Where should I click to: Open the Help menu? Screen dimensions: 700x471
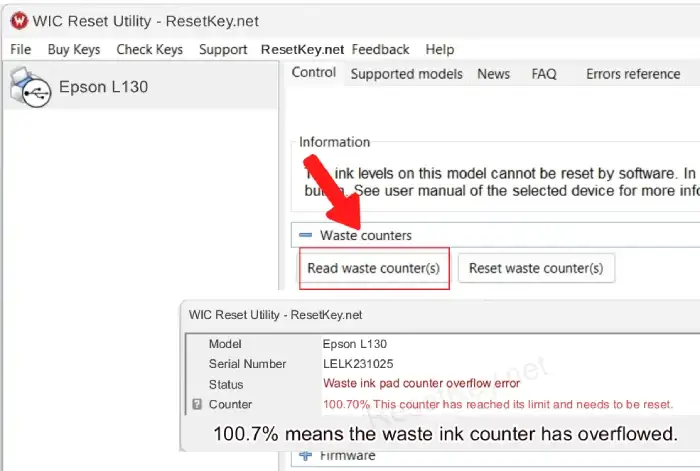(x=439, y=49)
